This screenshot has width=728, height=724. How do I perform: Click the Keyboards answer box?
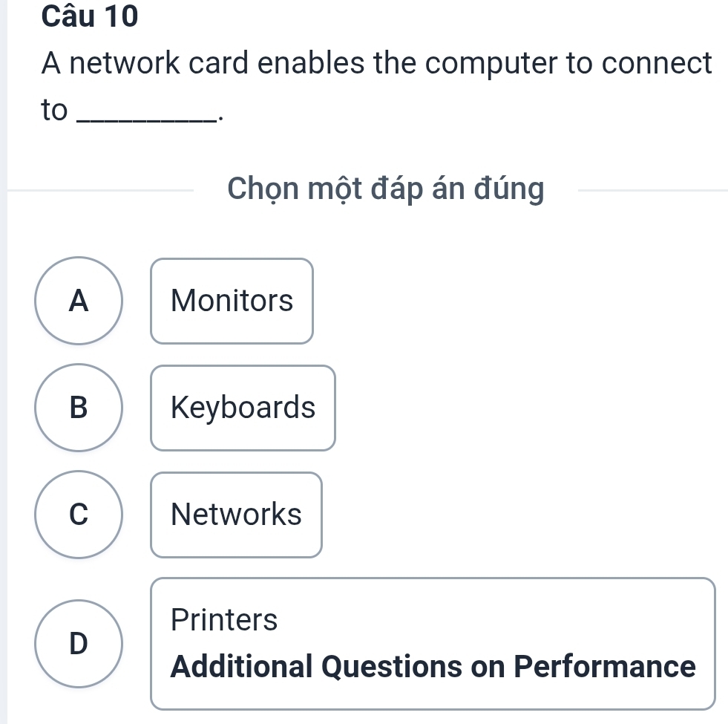(243, 408)
